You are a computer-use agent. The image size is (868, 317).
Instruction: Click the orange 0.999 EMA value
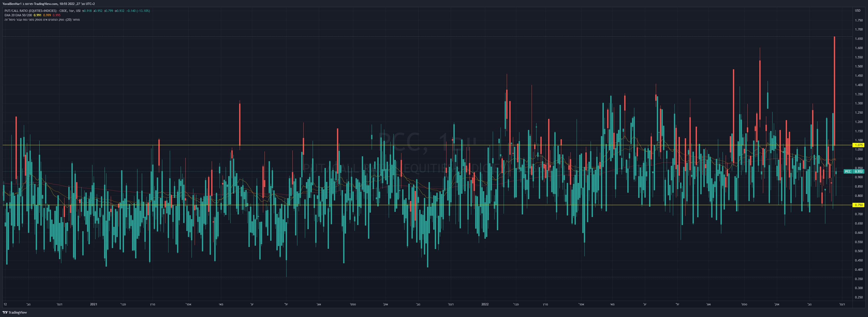(x=47, y=15)
